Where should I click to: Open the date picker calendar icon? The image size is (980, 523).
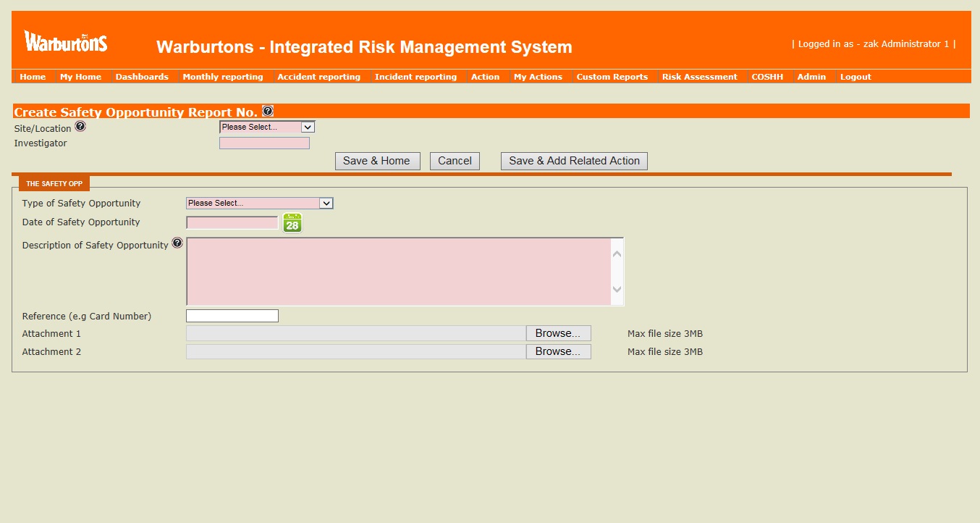292,223
